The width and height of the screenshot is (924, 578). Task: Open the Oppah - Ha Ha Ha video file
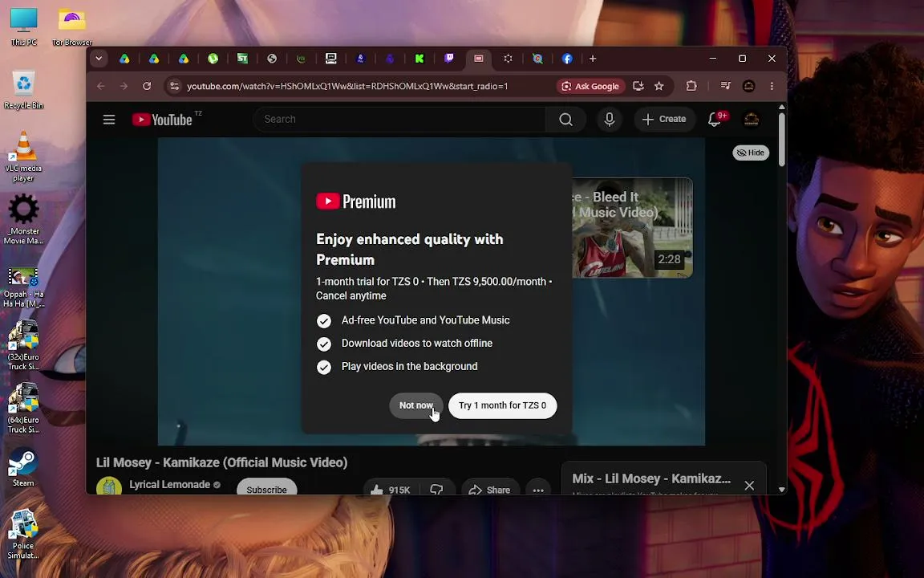point(23,287)
